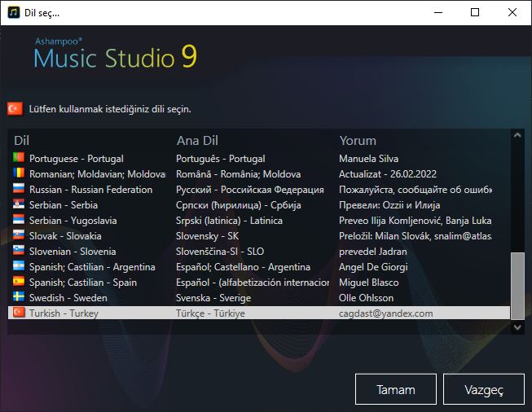Click the scrollbar down arrow
Screen dimensions: 532x412
(517, 327)
